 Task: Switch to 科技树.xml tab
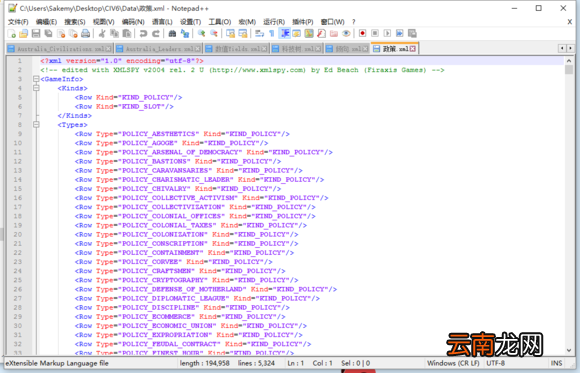(297, 49)
